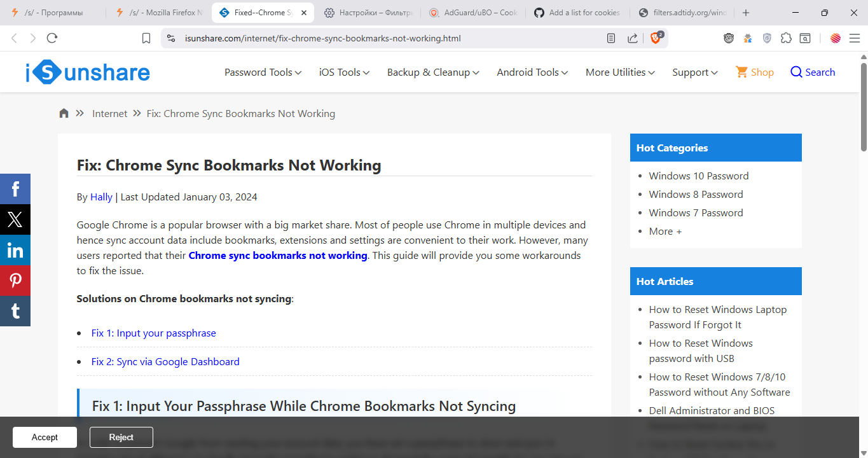Jump to 'Fix 1: Input your passphrase'

point(154,333)
